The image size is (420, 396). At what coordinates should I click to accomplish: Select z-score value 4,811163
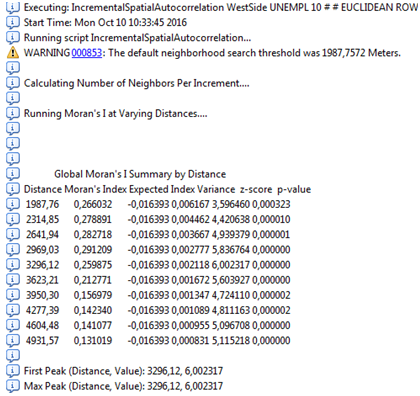click(x=231, y=310)
